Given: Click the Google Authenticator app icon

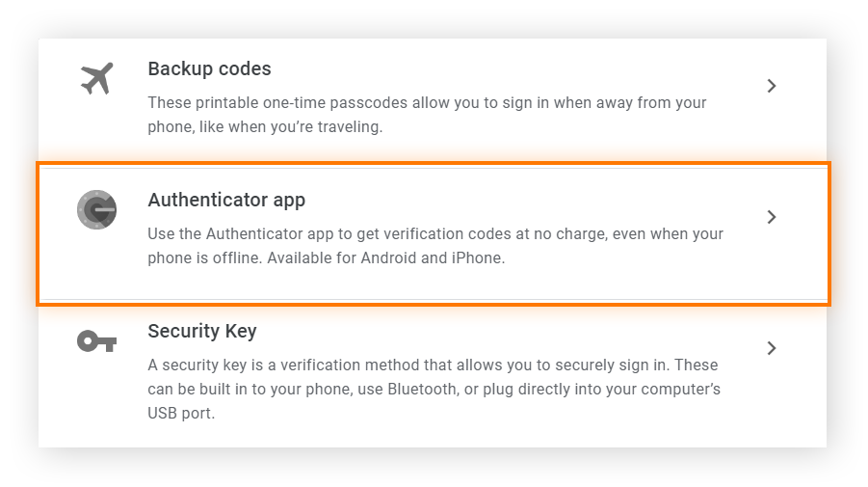Looking at the screenshot, I should [x=96, y=209].
